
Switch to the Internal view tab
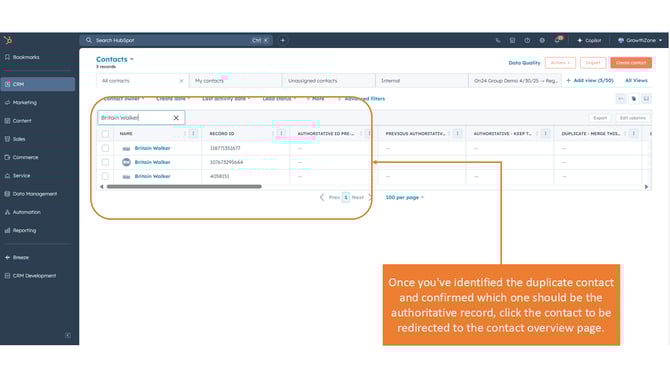point(421,81)
